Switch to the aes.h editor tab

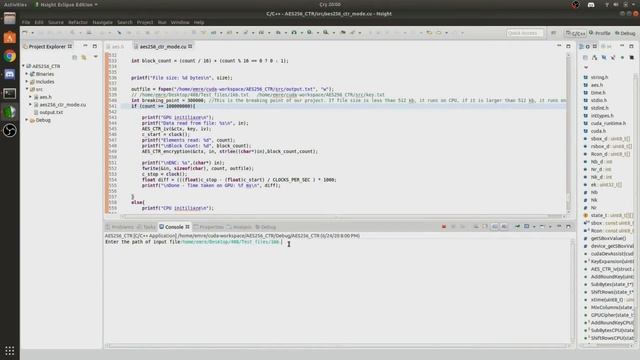click(x=118, y=47)
